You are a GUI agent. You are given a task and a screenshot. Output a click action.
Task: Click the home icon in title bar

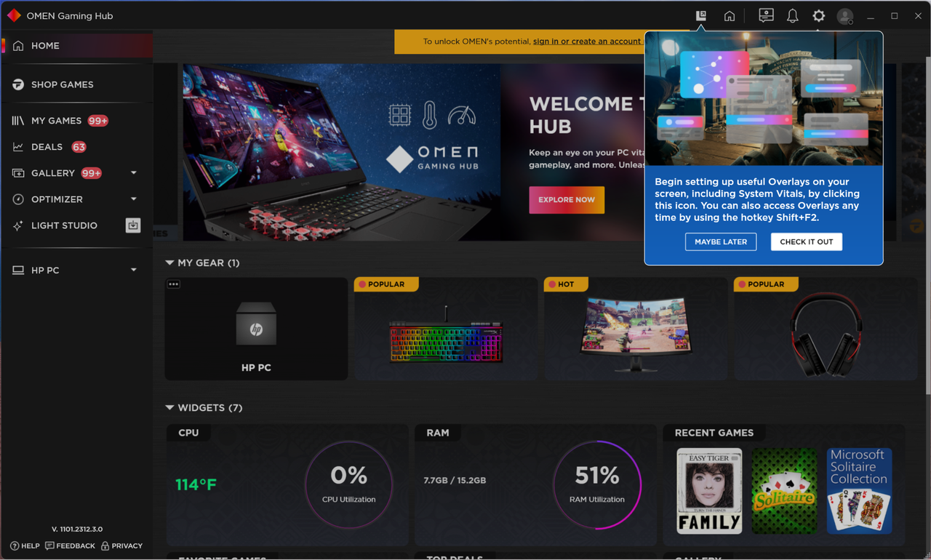coord(729,16)
